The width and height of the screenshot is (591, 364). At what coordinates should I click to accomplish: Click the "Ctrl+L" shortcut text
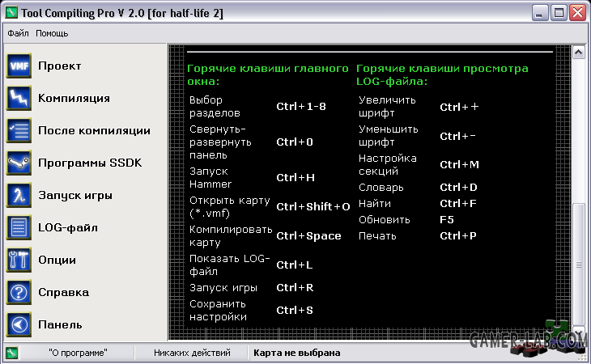point(295,265)
